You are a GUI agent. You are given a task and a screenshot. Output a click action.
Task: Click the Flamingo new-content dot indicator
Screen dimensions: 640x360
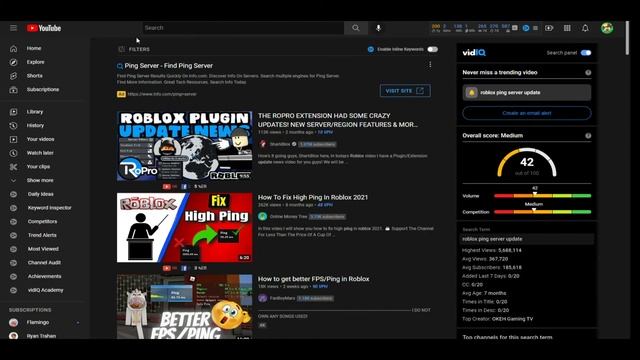click(x=78, y=323)
